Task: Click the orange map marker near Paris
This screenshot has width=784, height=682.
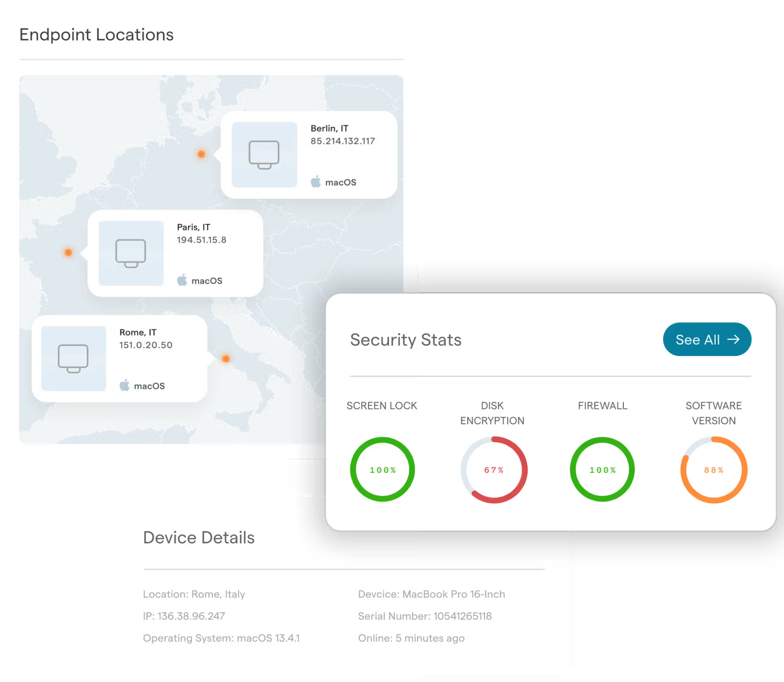Action: coord(68,252)
